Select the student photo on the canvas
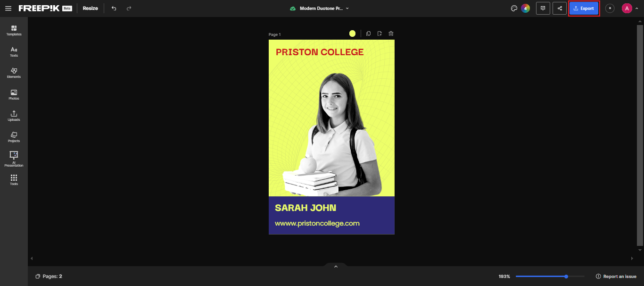 [332, 135]
